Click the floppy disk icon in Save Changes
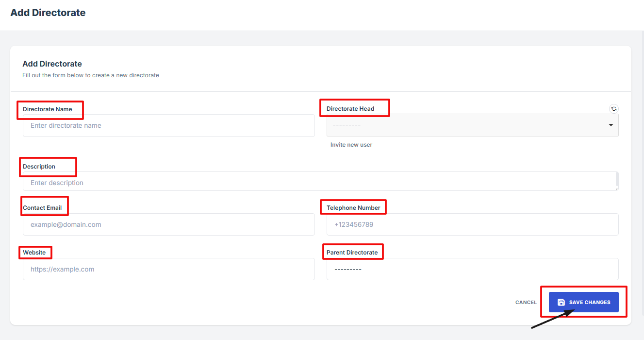Viewport: 644px width, 340px height. coord(561,302)
